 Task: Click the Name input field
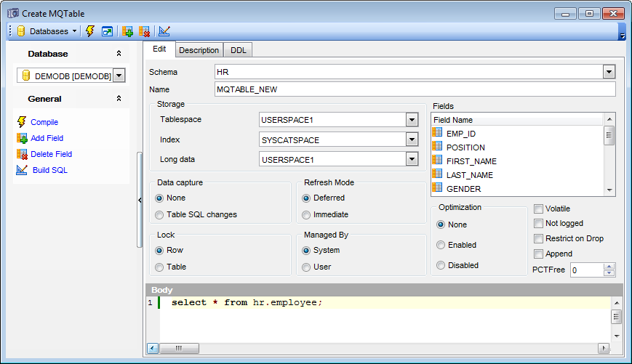point(415,89)
